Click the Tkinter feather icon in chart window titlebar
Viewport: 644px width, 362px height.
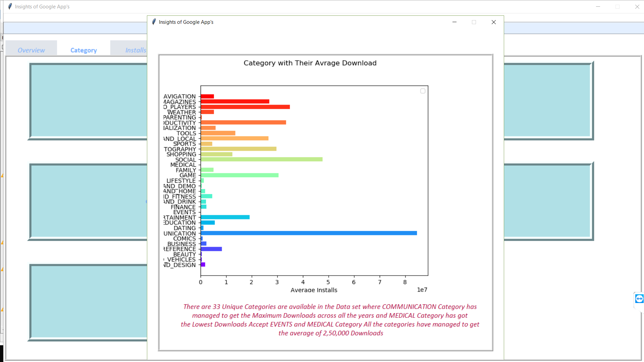(x=154, y=22)
